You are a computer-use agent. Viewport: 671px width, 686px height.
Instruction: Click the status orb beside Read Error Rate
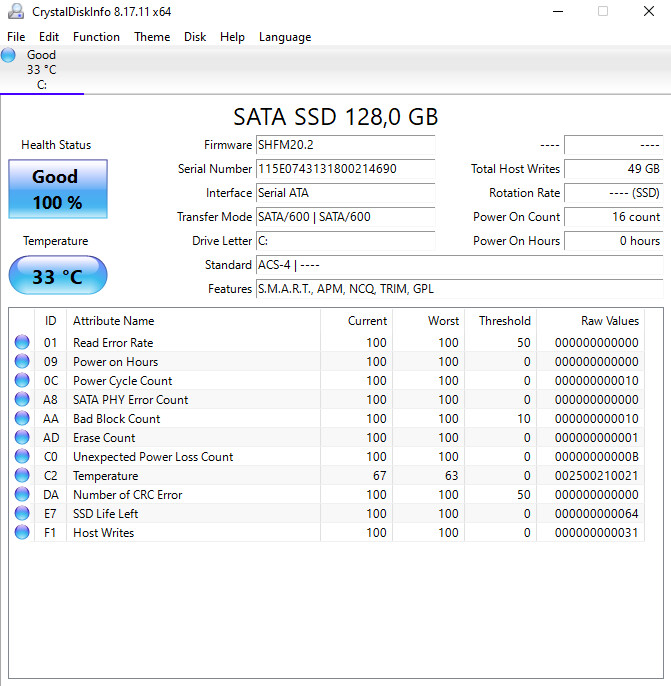[x=22, y=343]
